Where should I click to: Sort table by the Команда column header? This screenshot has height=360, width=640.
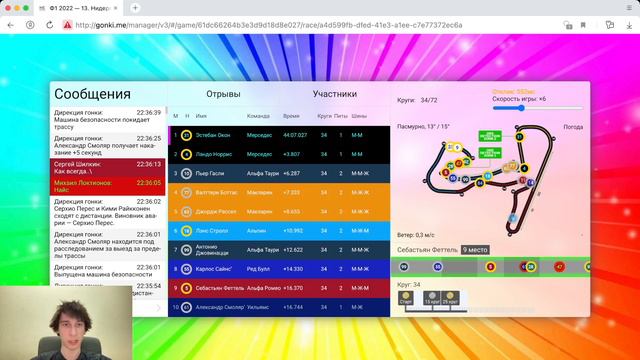[258, 116]
